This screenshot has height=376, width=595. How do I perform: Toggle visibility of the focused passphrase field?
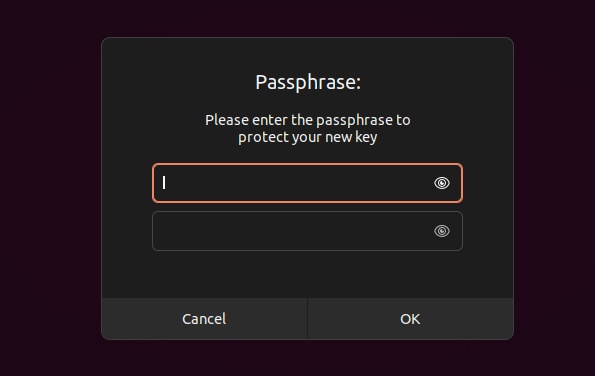[442, 183]
